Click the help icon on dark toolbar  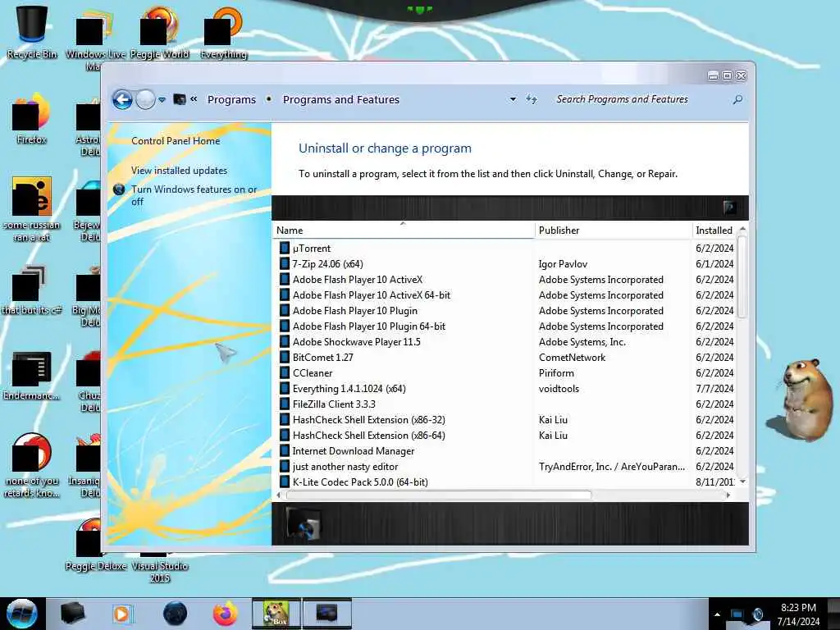coord(729,208)
